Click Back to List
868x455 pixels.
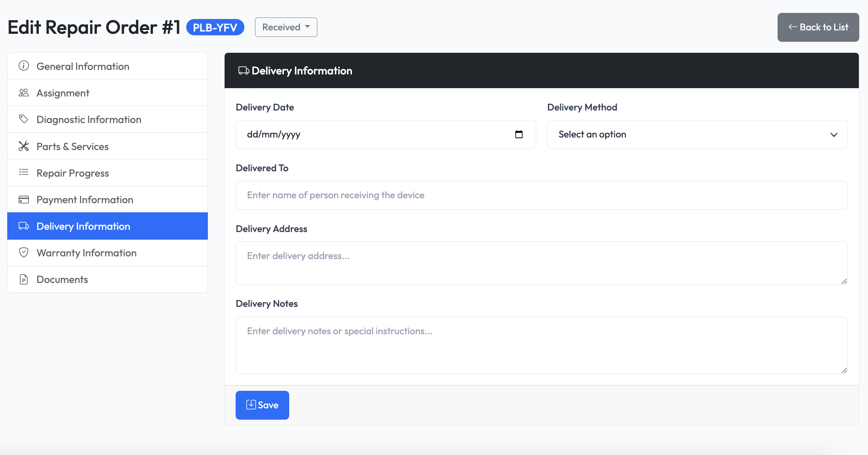(818, 27)
